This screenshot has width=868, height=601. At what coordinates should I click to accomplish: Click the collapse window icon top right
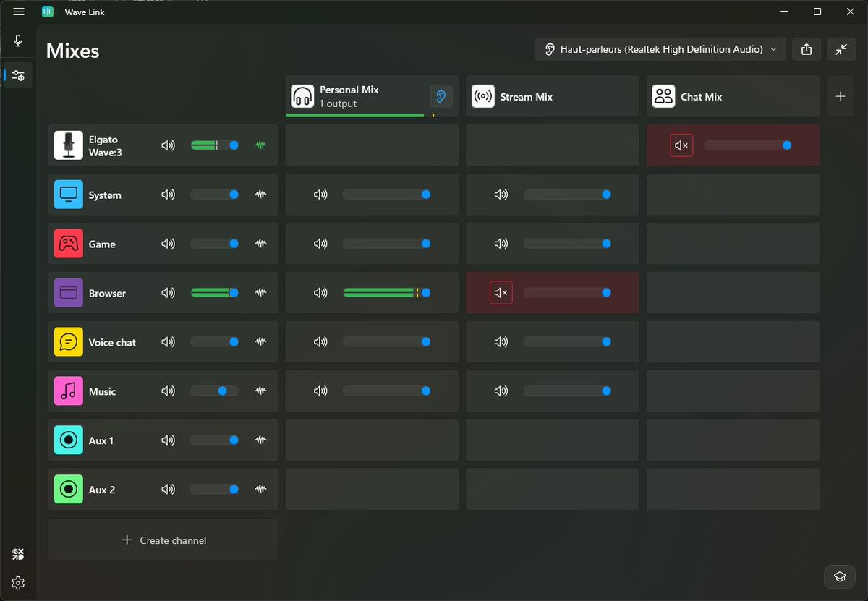[x=841, y=49]
